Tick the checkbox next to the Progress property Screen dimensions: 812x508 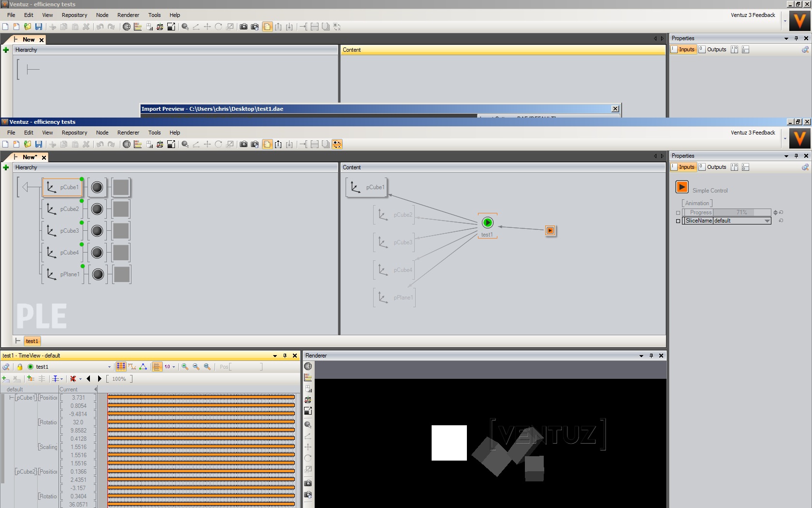pos(678,213)
